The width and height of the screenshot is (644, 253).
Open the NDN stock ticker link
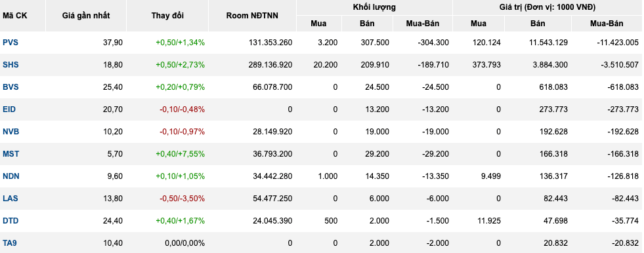pos(11,176)
